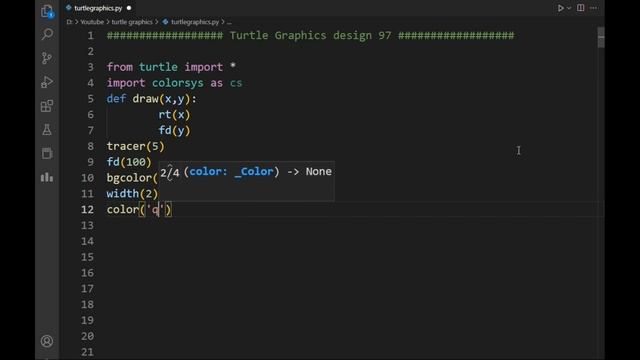Image resolution: width=640 pixels, height=360 pixels.
Task: Click the trailing ellipsis breadcrumb symbol
Action: click(229, 22)
